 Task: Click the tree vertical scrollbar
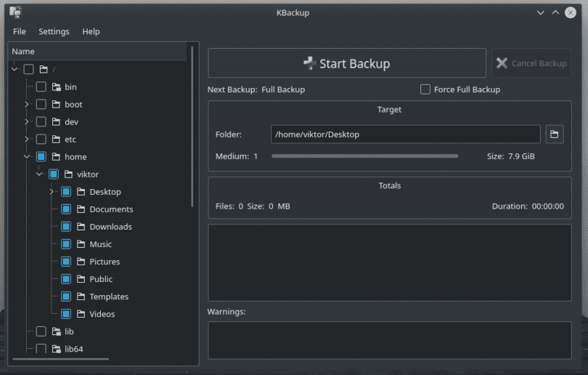(x=192, y=126)
